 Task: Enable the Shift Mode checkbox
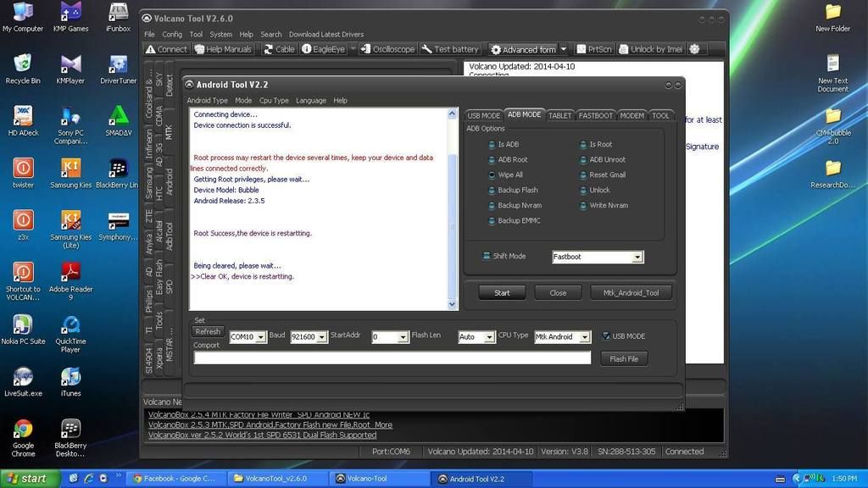tap(487, 257)
